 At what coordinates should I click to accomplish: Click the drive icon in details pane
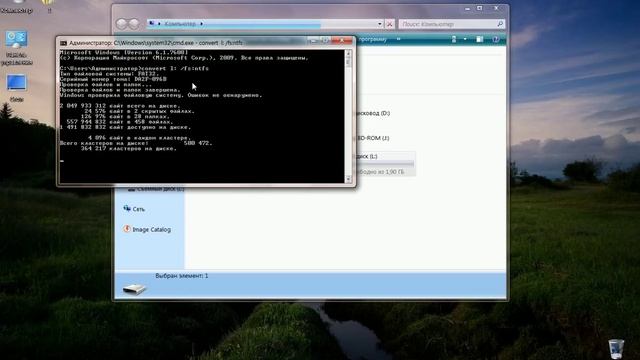[x=134, y=289]
